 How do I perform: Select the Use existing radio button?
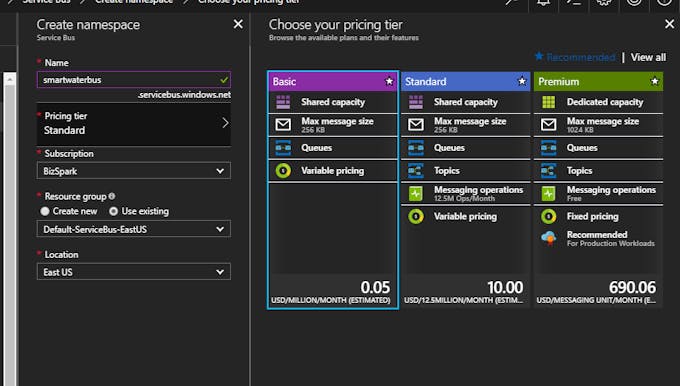coord(114,211)
